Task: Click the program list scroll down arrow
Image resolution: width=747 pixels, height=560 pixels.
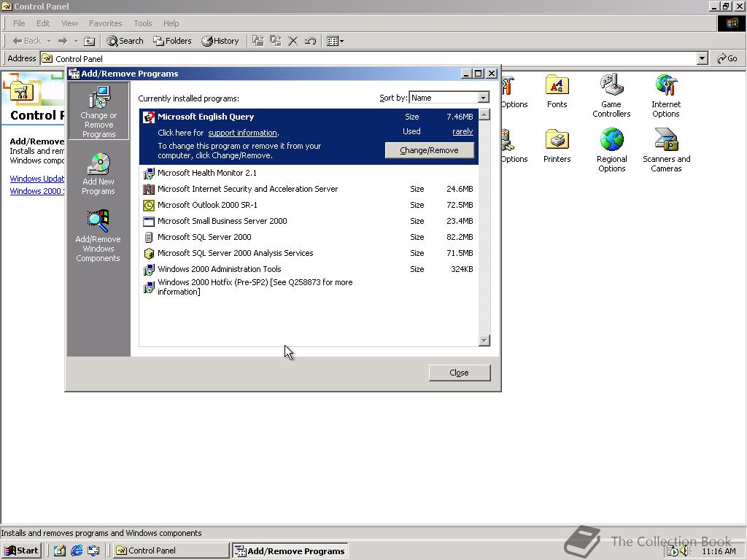Action: [x=484, y=340]
